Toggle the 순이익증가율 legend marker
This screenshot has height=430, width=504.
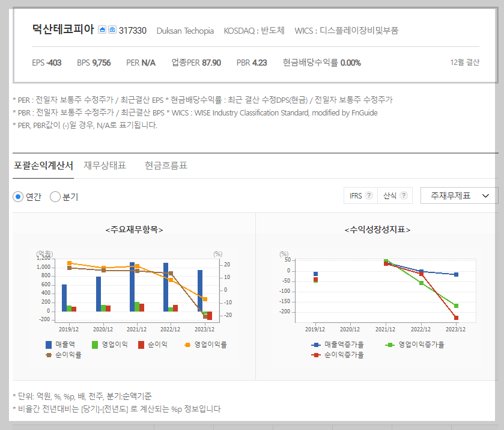click(x=316, y=355)
